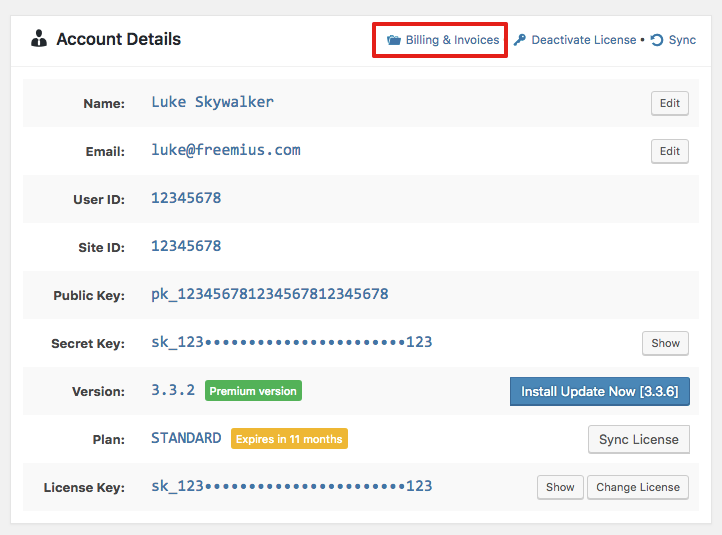The height and width of the screenshot is (535, 722).
Task: Click the person icon beside Account Details
Action: [x=39, y=40]
